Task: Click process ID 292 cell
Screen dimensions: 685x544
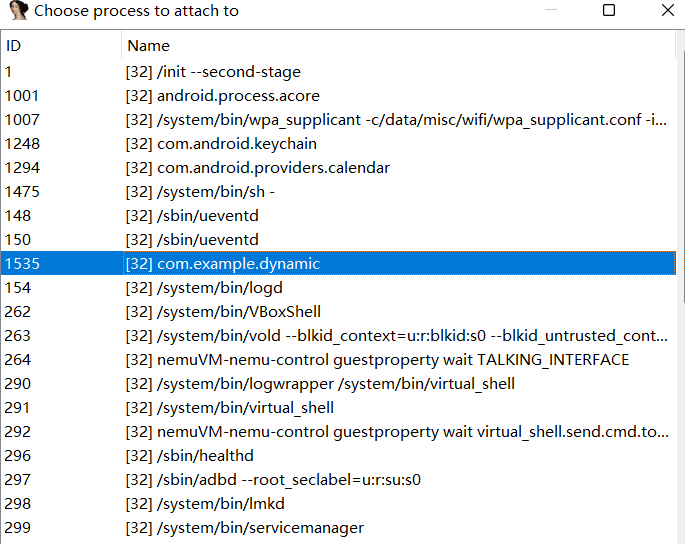Action: point(18,432)
